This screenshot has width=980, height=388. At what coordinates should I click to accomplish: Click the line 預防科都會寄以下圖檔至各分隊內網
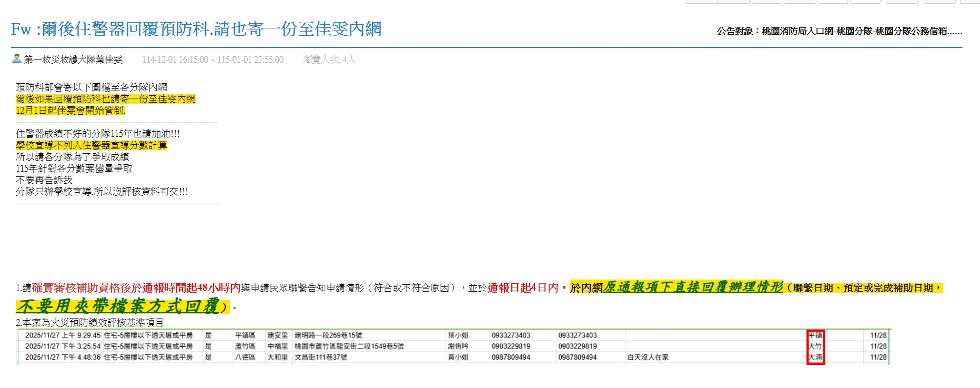[x=92, y=87]
